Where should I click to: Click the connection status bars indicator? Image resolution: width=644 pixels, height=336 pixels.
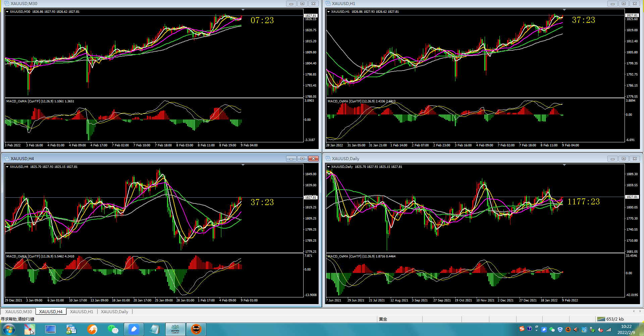pyautogui.click(x=601, y=319)
